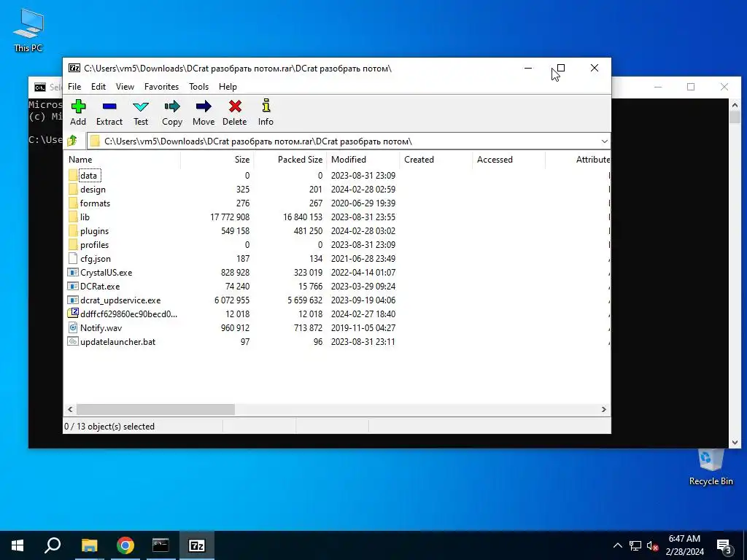Viewport: 747px width, 560px height.
Task: Open Chrome from the taskbar
Action: (x=125, y=545)
